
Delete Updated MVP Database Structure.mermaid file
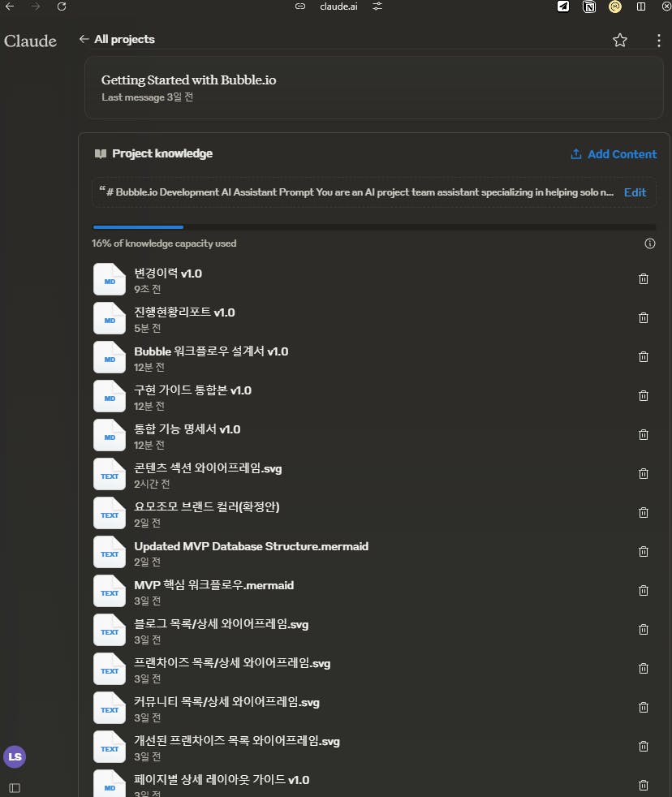pyautogui.click(x=644, y=552)
